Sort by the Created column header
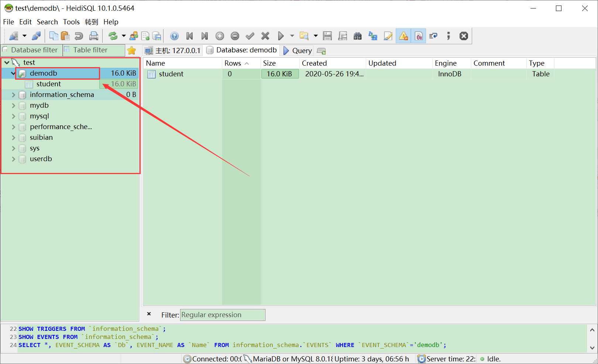 [333, 63]
